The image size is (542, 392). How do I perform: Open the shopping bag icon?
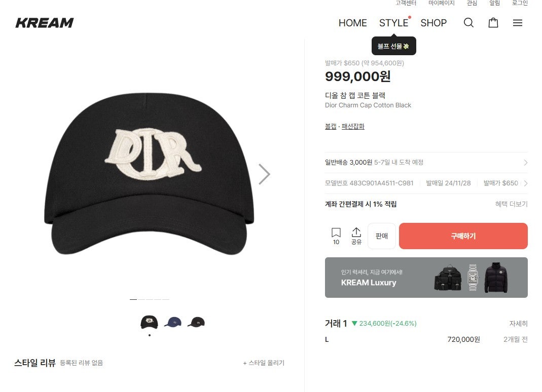click(x=493, y=23)
